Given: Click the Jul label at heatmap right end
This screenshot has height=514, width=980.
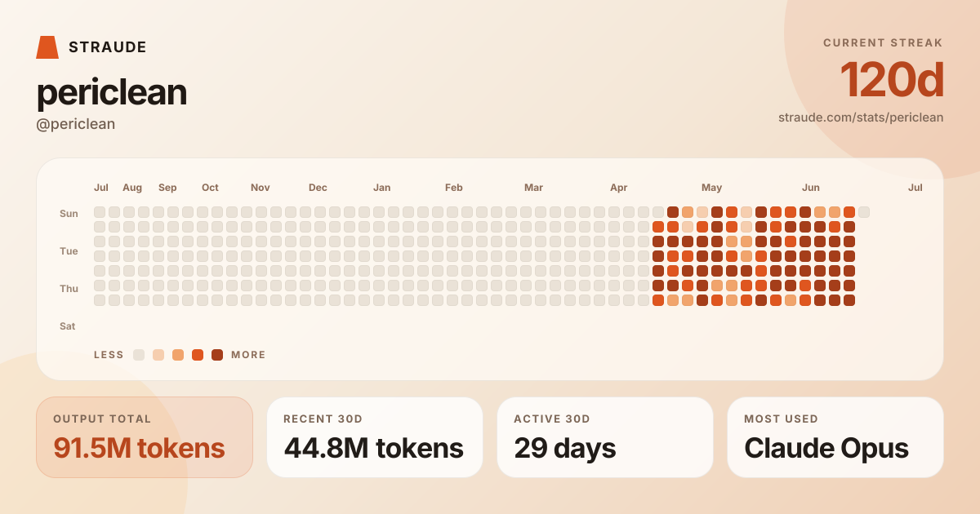Looking at the screenshot, I should point(915,188).
